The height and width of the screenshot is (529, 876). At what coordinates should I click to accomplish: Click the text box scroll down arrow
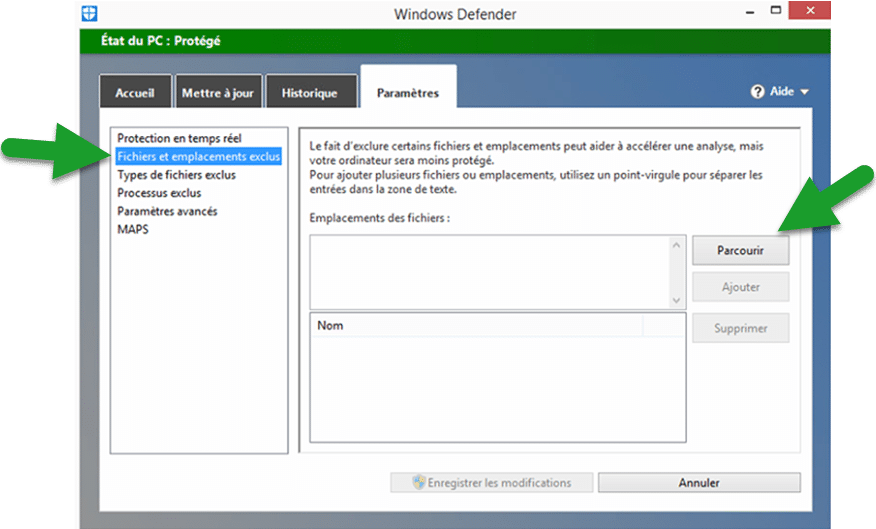point(677,300)
